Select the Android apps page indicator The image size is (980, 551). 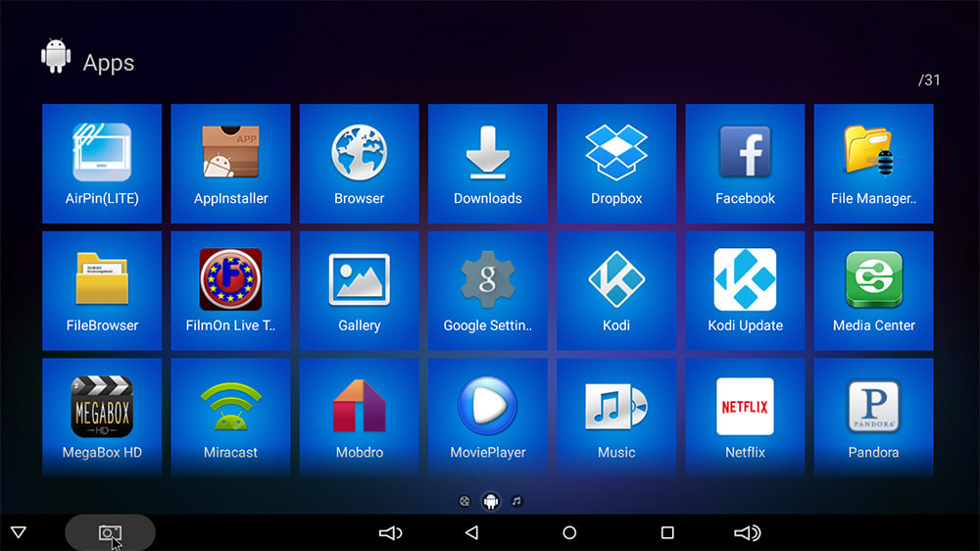click(491, 501)
